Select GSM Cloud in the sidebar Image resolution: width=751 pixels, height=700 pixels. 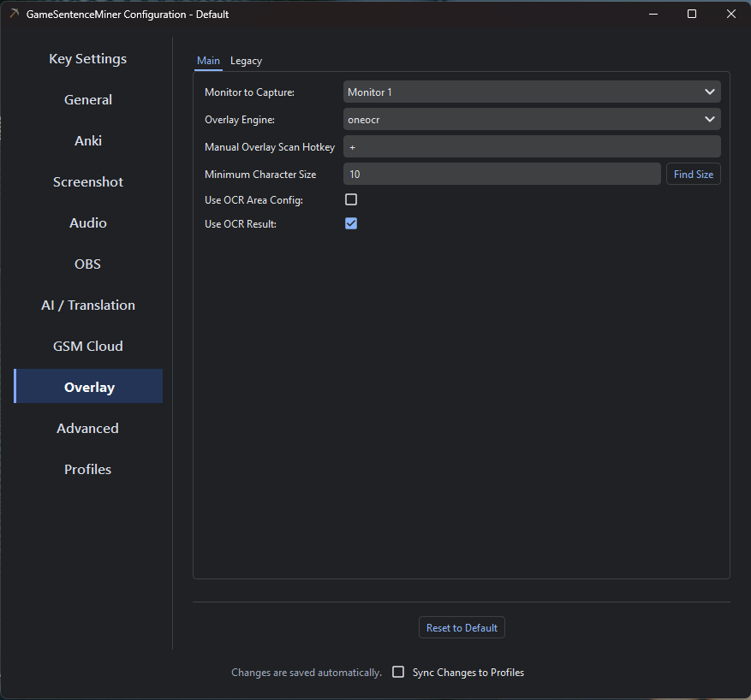(88, 347)
